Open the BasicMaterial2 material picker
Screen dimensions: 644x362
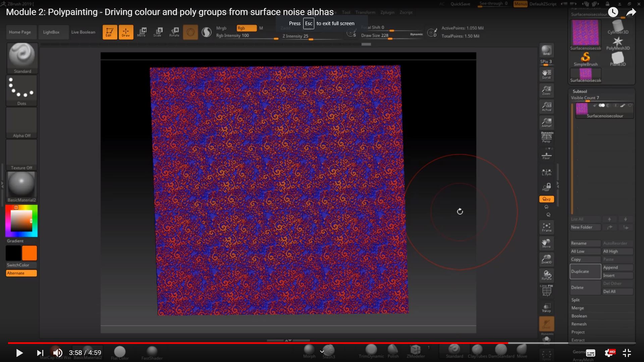(21, 187)
